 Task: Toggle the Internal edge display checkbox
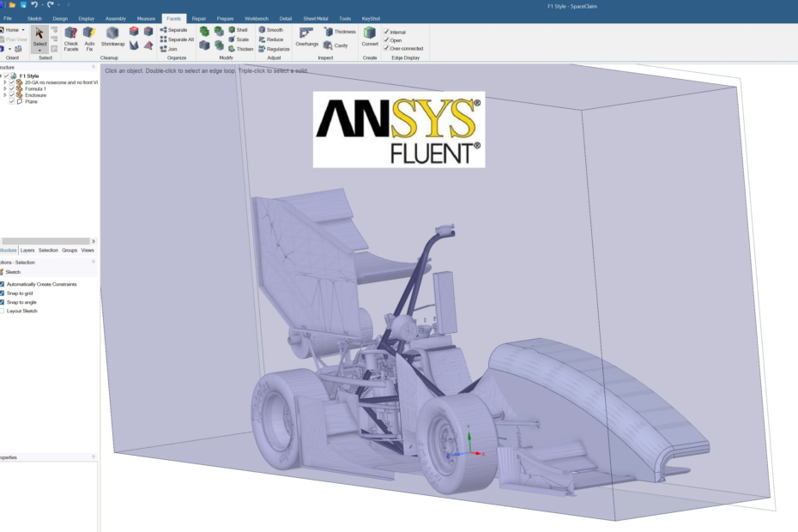pyautogui.click(x=386, y=32)
